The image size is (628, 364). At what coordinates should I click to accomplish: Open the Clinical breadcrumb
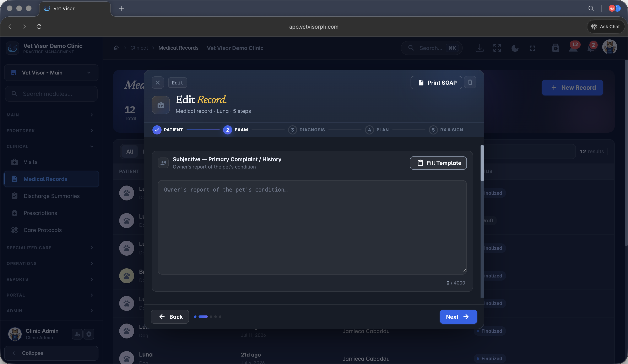click(x=139, y=48)
